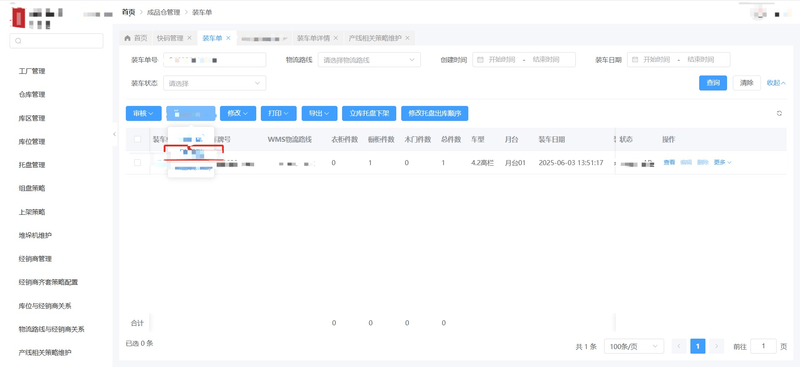800x367 pixels.
Task: Expand the 审核 button dropdown
Action: click(x=143, y=113)
